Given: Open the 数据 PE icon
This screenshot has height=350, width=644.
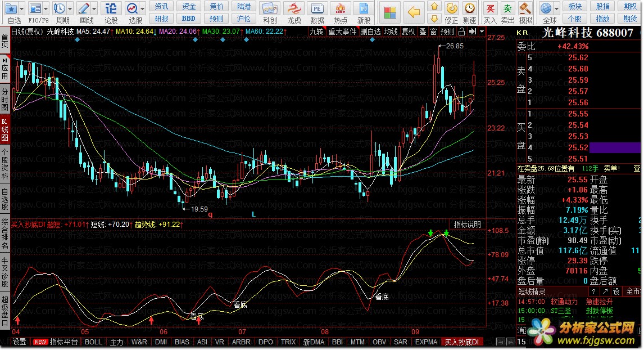Looking at the screenshot, I should pos(316,8).
